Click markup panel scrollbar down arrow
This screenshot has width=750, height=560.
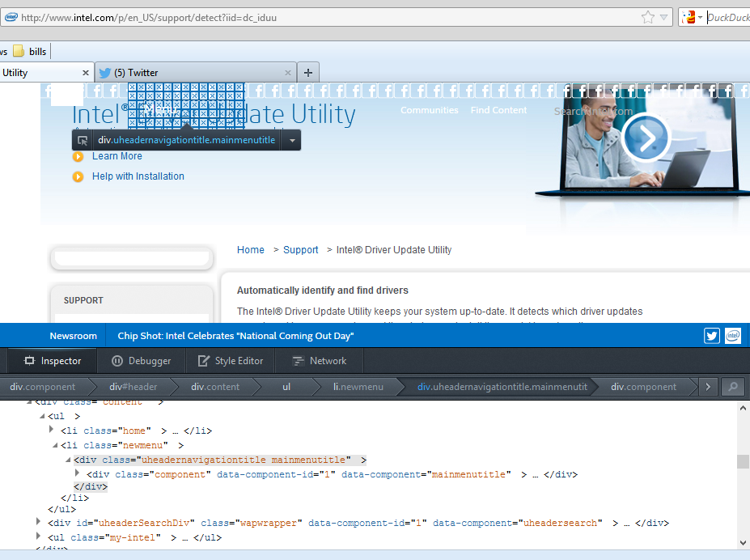tap(743, 543)
